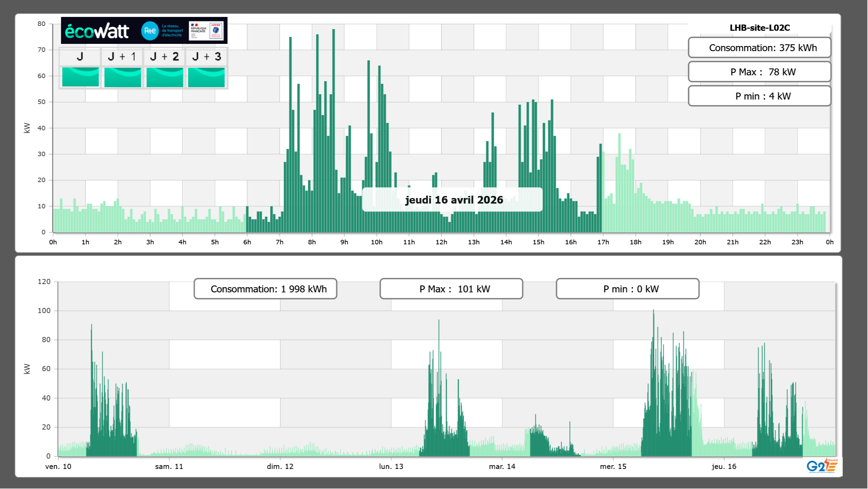Click the Consommation: 1 998 kWh box

click(265, 289)
